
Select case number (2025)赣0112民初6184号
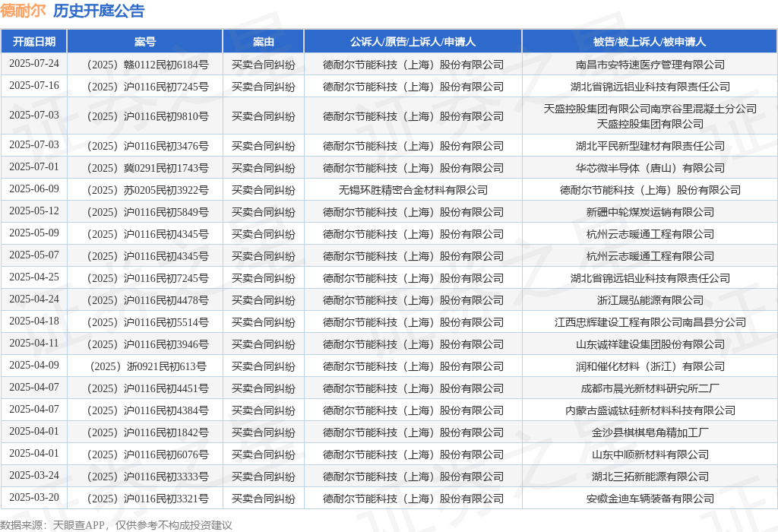click(147, 65)
